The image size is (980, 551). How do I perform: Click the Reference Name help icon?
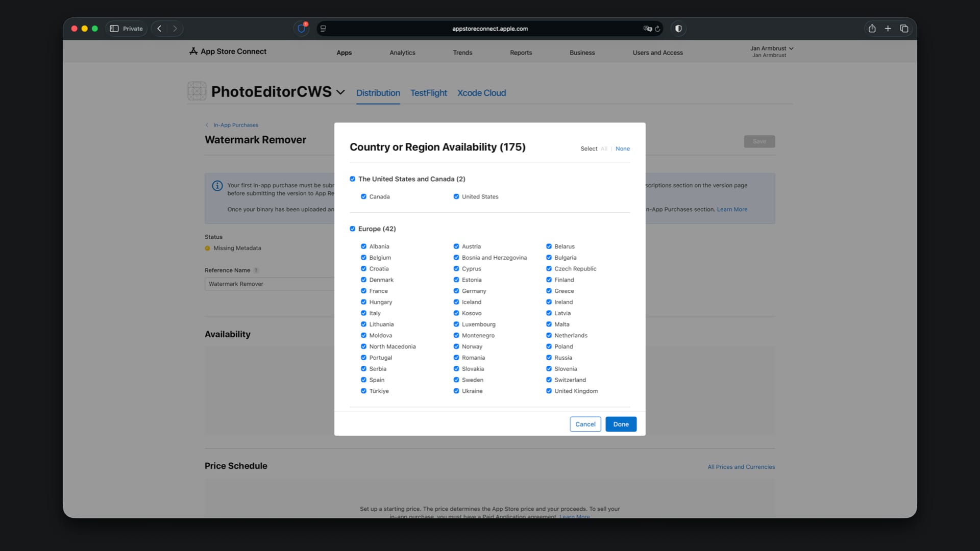pyautogui.click(x=256, y=270)
